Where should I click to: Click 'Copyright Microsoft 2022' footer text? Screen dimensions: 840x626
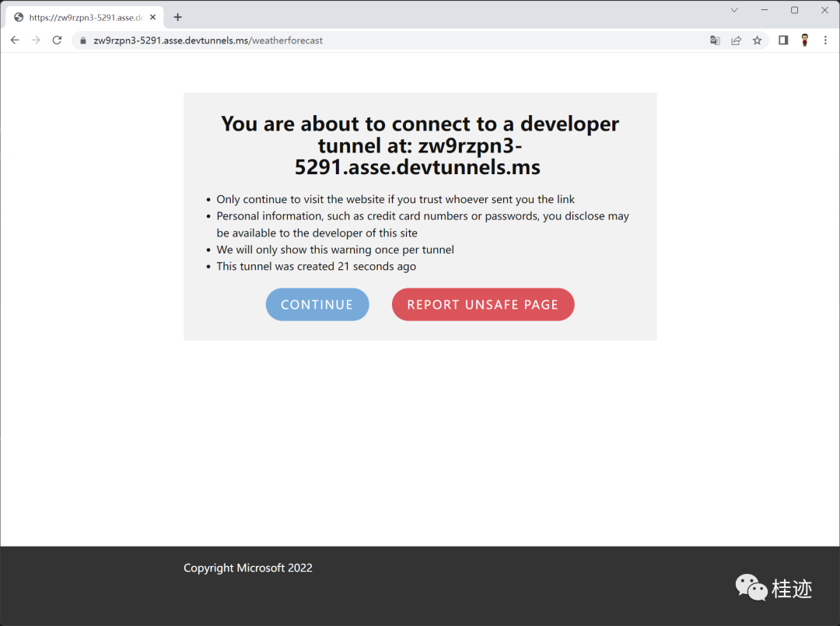(248, 568)
